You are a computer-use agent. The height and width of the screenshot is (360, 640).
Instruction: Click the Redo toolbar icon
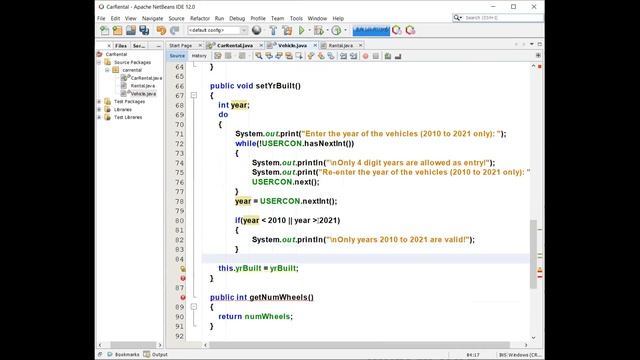coord(175,30)
